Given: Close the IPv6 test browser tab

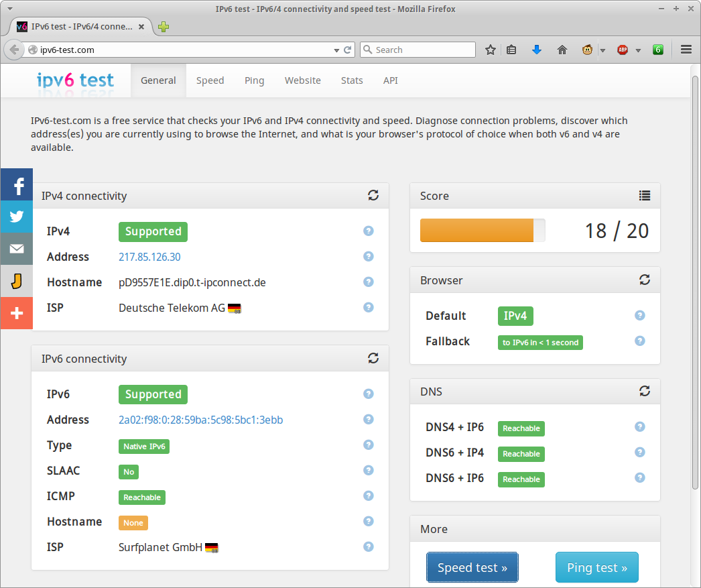Looking at the screenshot, I should 141,27.
